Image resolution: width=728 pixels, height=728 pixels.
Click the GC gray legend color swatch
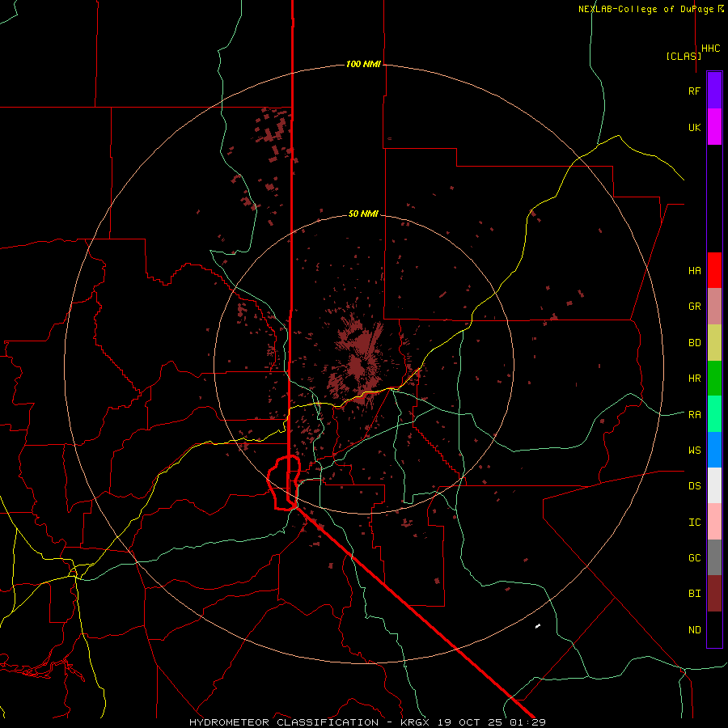(x=714, y=557)
